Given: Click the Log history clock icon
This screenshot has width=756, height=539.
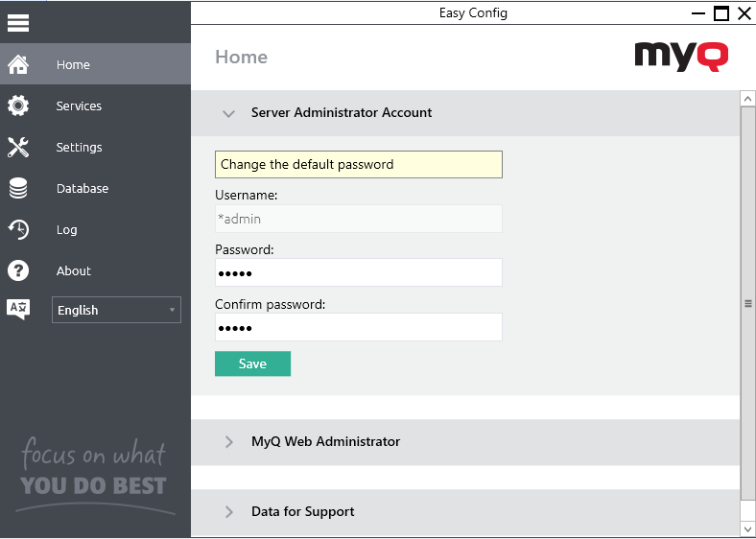Looking at the screenshot, I should pyautogui.click(x=18, y=230).
